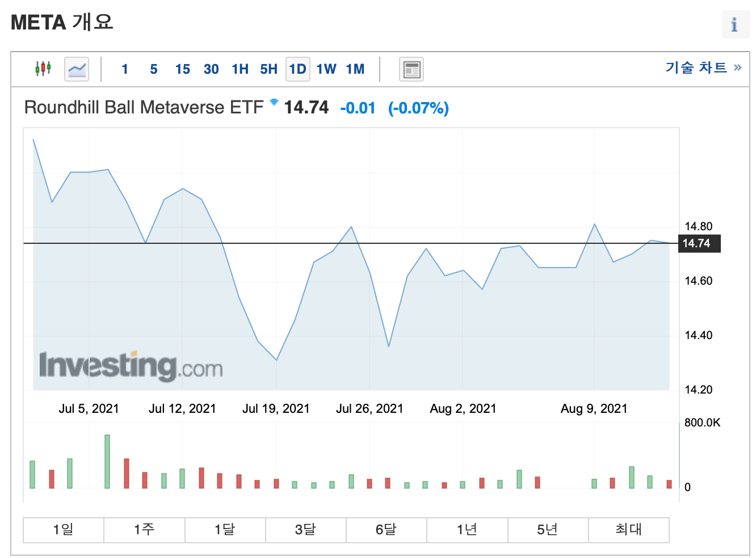Show the 최대 time range

[x=629, y=530]
